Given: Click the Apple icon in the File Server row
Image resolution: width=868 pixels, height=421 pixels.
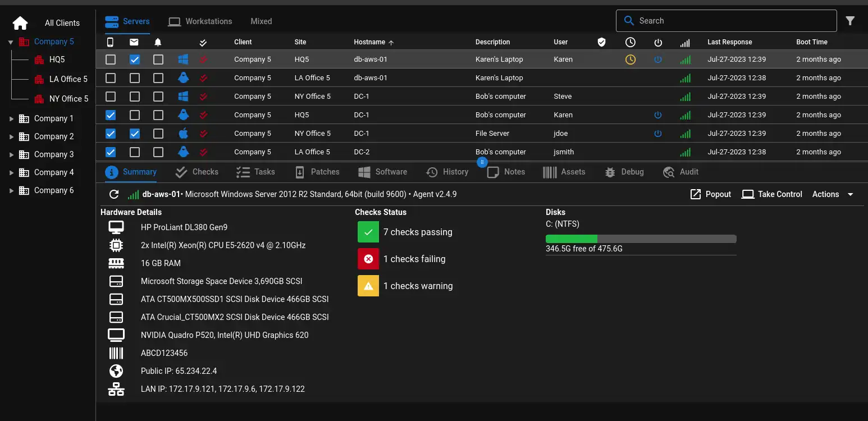Looking at the screenshot, I should (x=183, y=134).
